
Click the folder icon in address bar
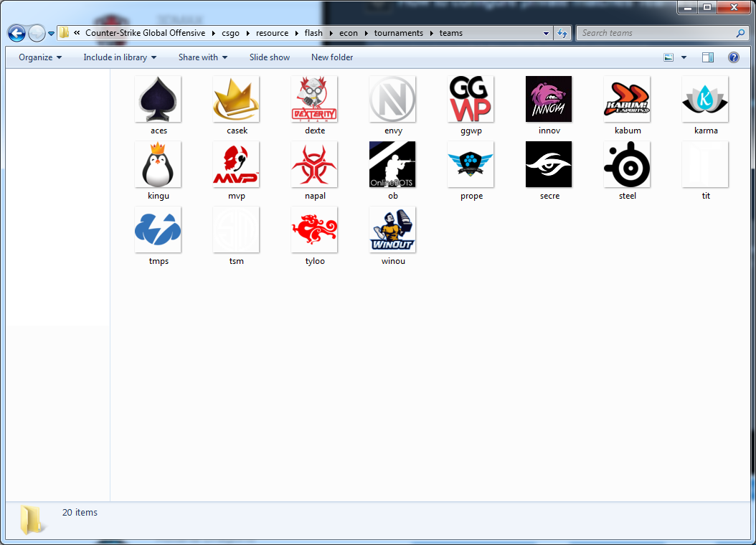[64, 33]
